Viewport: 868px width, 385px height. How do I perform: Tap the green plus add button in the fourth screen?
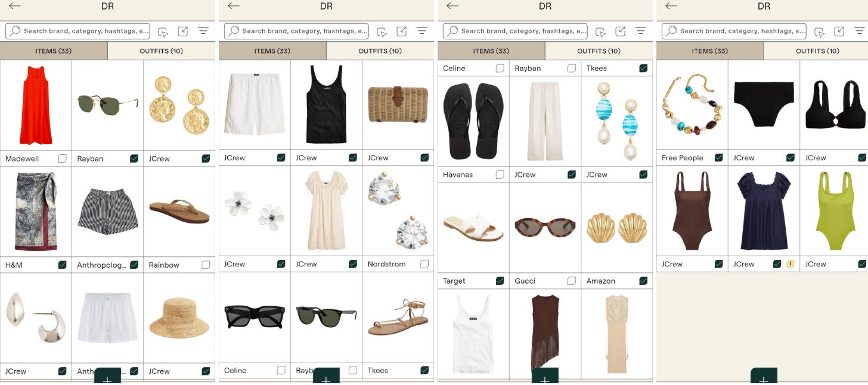tap(764, 376)
